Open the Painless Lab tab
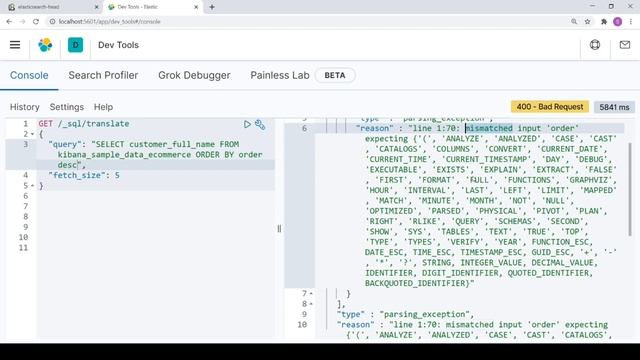Viewport: 640px width, 360px height. click(x=280, y=76)
